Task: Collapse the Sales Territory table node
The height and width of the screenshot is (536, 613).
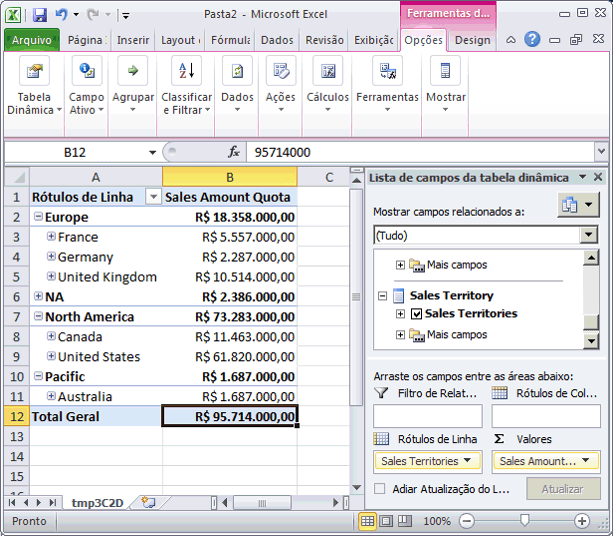Action: [383, 296]
